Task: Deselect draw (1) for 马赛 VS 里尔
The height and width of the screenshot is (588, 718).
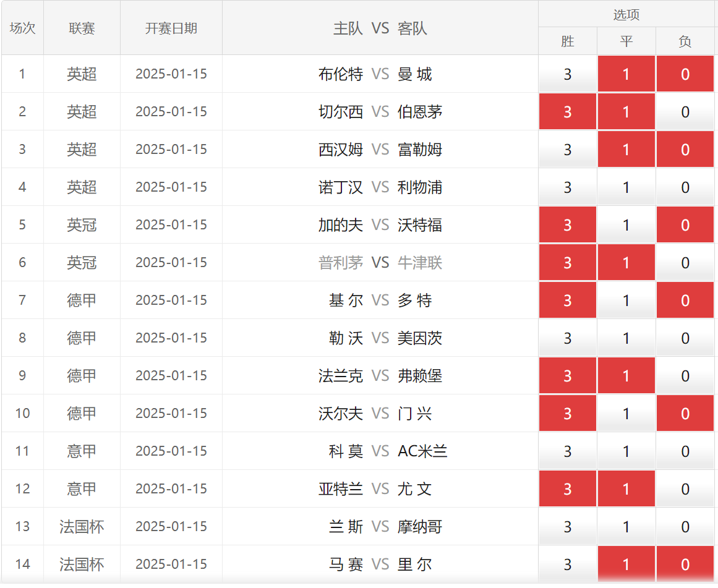Action: (x=626, y=564)
